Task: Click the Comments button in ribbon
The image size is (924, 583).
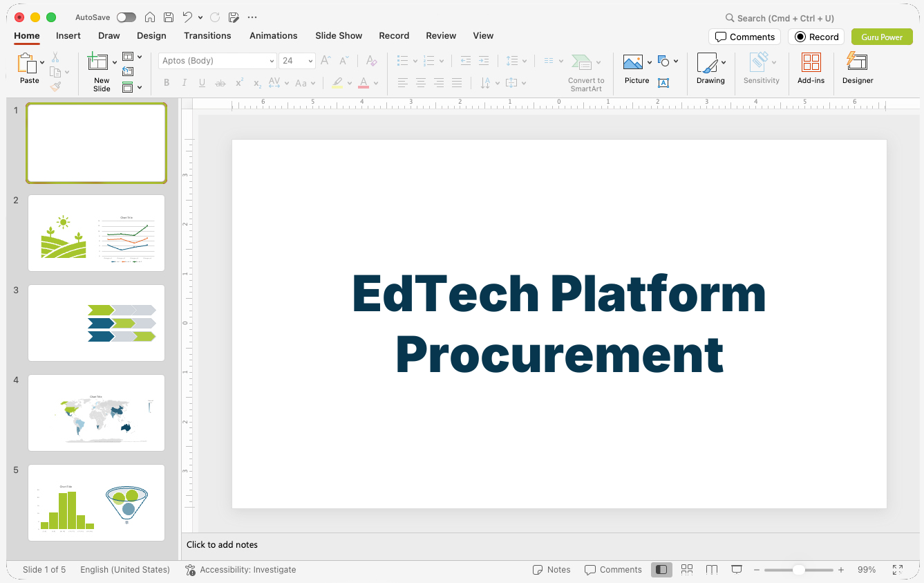Action: coord(745,37)
